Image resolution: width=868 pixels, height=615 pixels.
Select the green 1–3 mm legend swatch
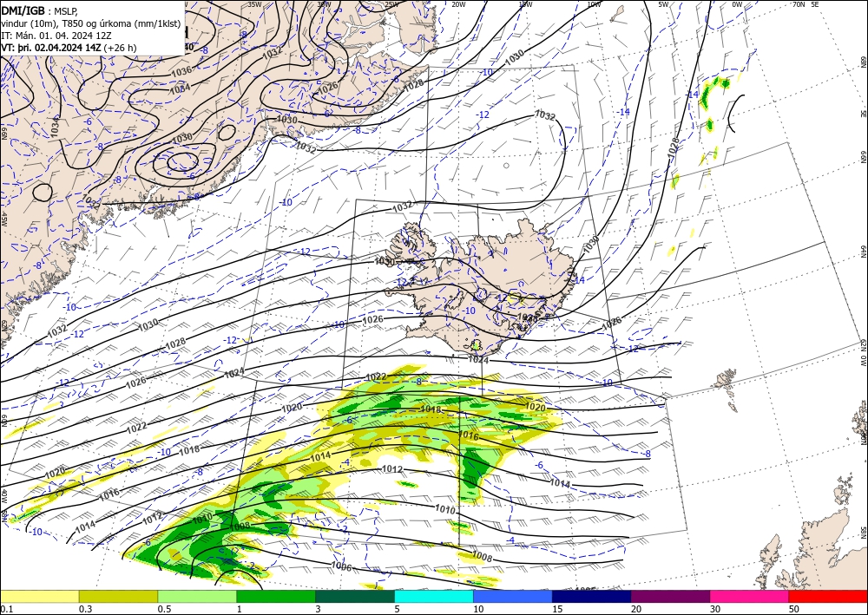pyautogui.click(x=276, y=596)
